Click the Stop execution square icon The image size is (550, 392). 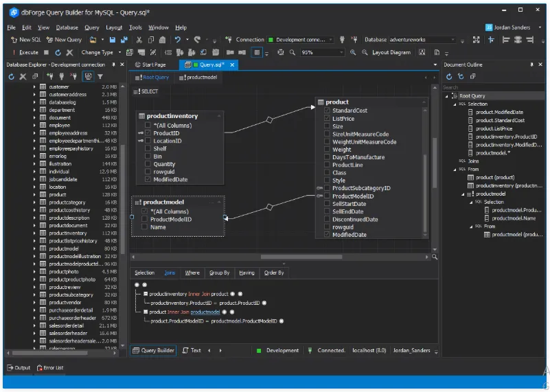click(46, 52)
